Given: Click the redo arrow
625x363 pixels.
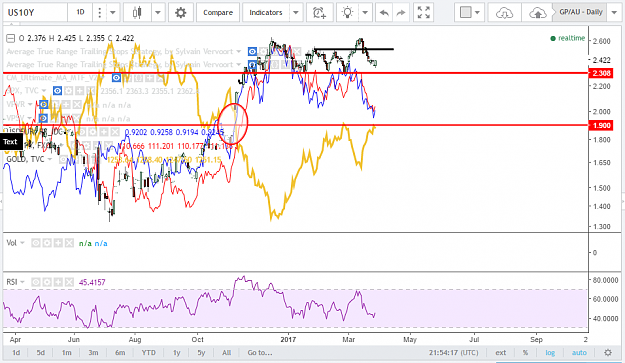Looking at the screenshot, I should click(401, 12).
